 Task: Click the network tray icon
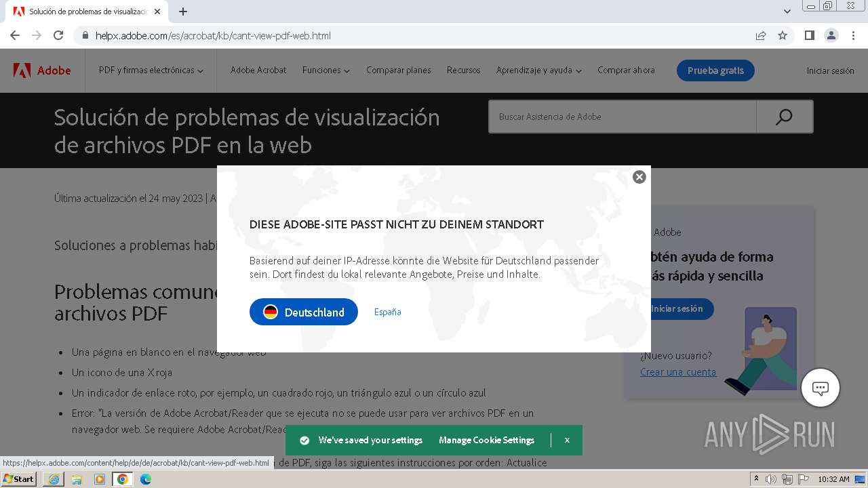787,479
